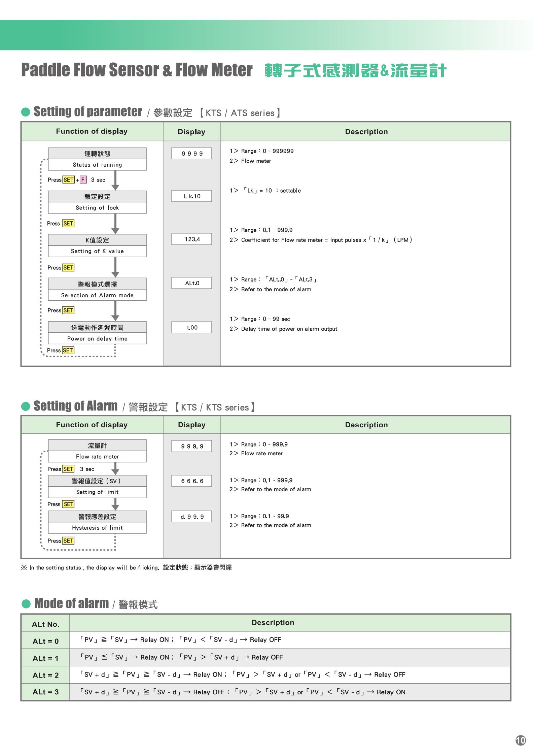Select the 123.4 K value display box

191,239
